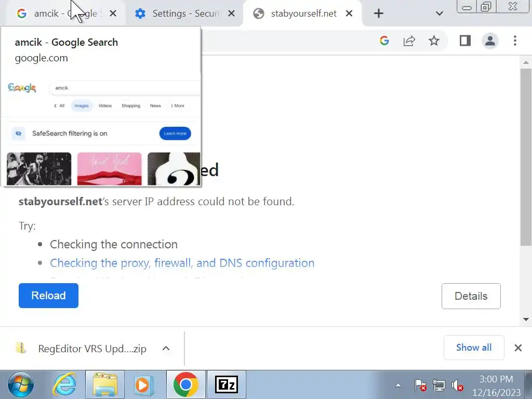Image resolution: width=532 pixels, height=399 pixels.
Task: Click page scrollbar down arrow
Action: (526, 320)
